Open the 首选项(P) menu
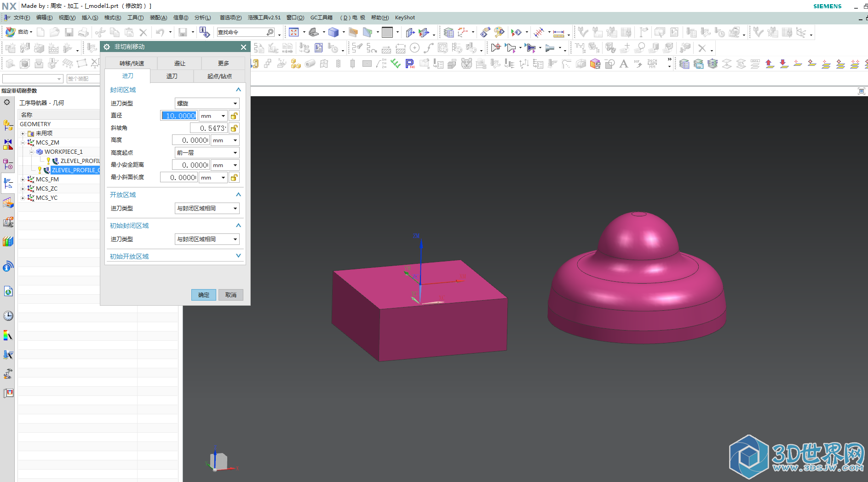Screen dimensions: 868x482 click(230, 17)
